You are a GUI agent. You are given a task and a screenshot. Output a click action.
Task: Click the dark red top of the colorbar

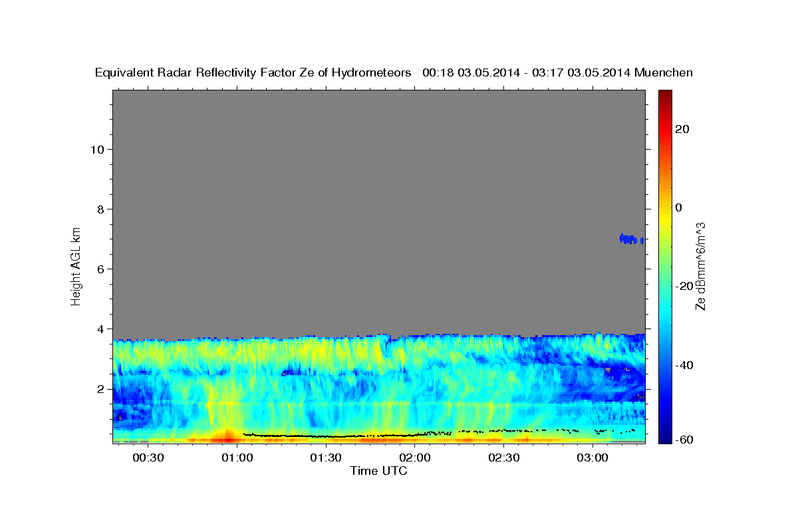(x=665, y=95)
